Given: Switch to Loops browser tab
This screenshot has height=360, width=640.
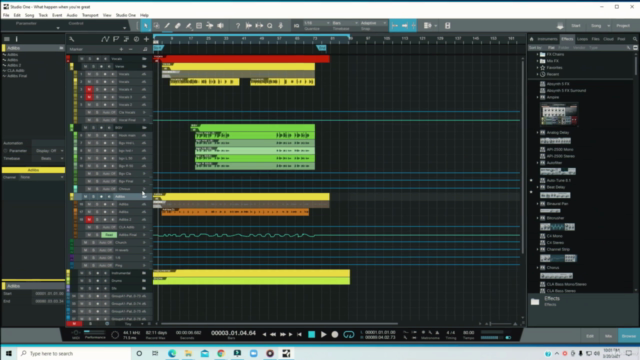Looking at the screenshot, I should (x=582, y=39).
